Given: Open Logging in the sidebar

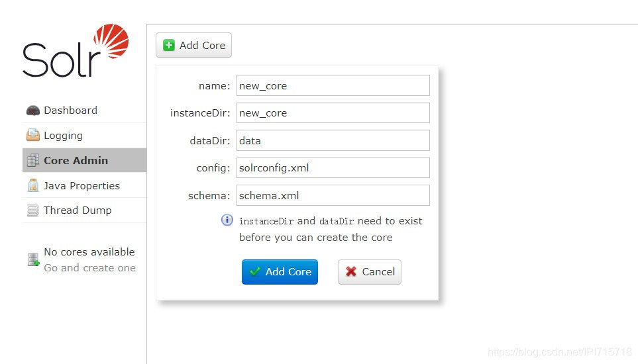Looking at the screenshot, I should pos(84,135).
